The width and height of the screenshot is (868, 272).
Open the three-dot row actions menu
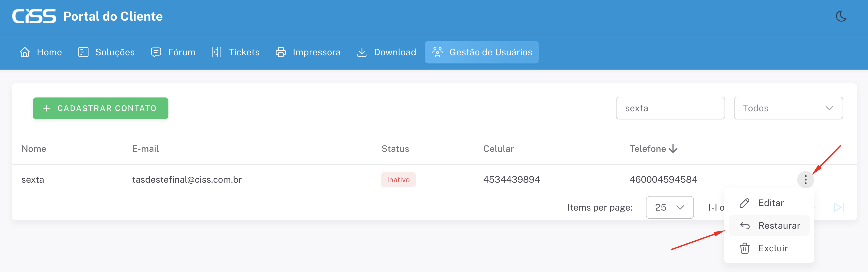805,180
